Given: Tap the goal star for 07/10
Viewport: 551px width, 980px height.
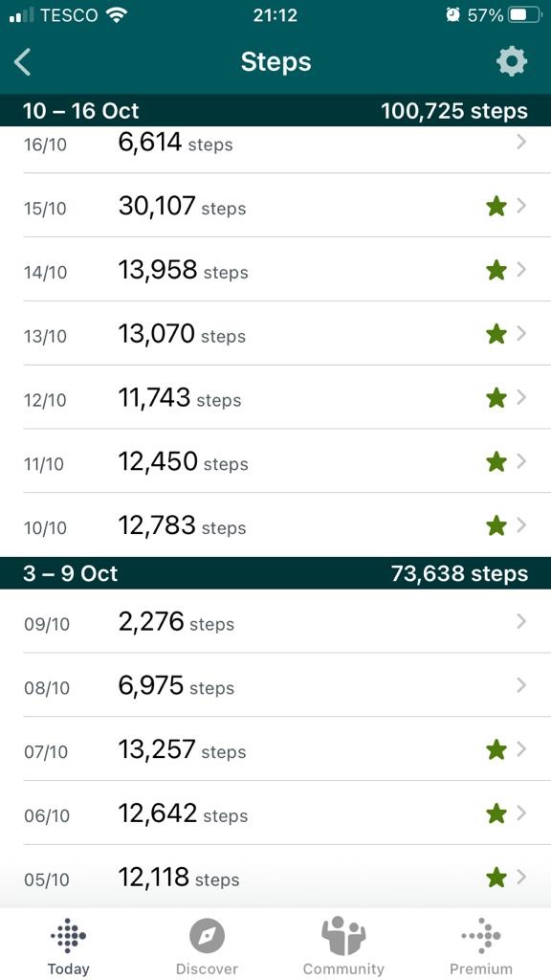Looking at the screenshot, I should (496, 749).
